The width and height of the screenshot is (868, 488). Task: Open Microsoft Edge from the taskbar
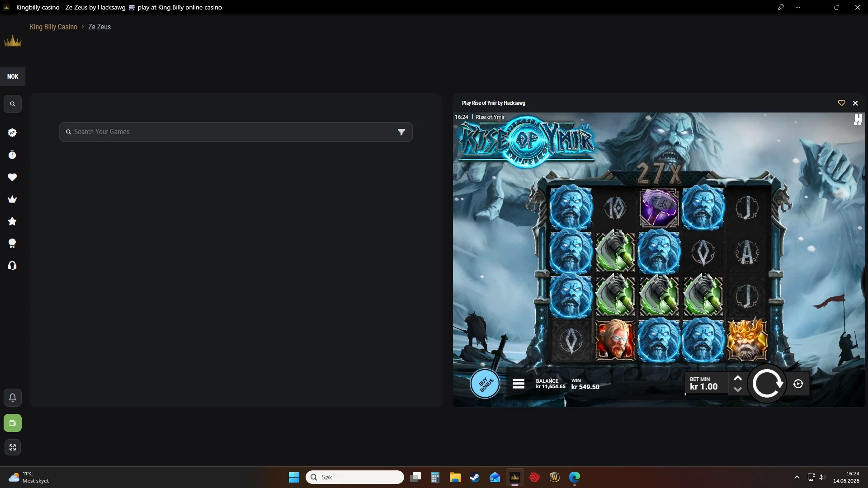575,477
